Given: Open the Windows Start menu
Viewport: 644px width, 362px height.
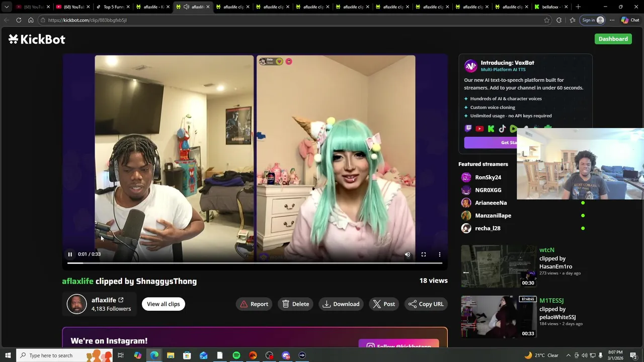Looking at the screenshot, I should (8, 355).
